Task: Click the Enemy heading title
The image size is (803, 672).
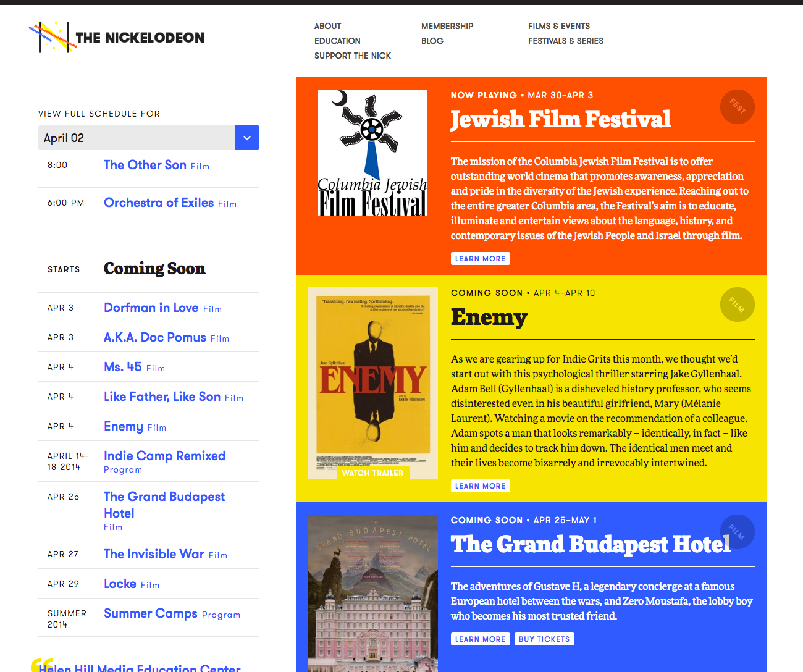Action: [489, 317]
